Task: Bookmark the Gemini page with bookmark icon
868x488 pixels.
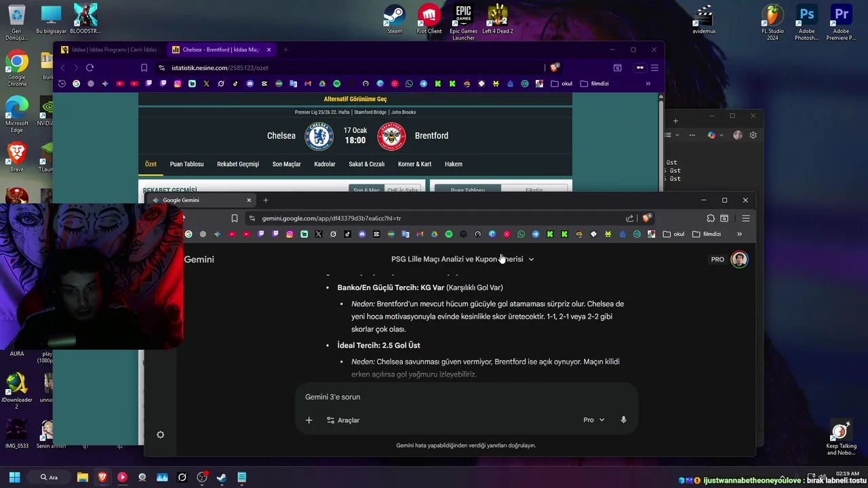Action: click(235, 218)
